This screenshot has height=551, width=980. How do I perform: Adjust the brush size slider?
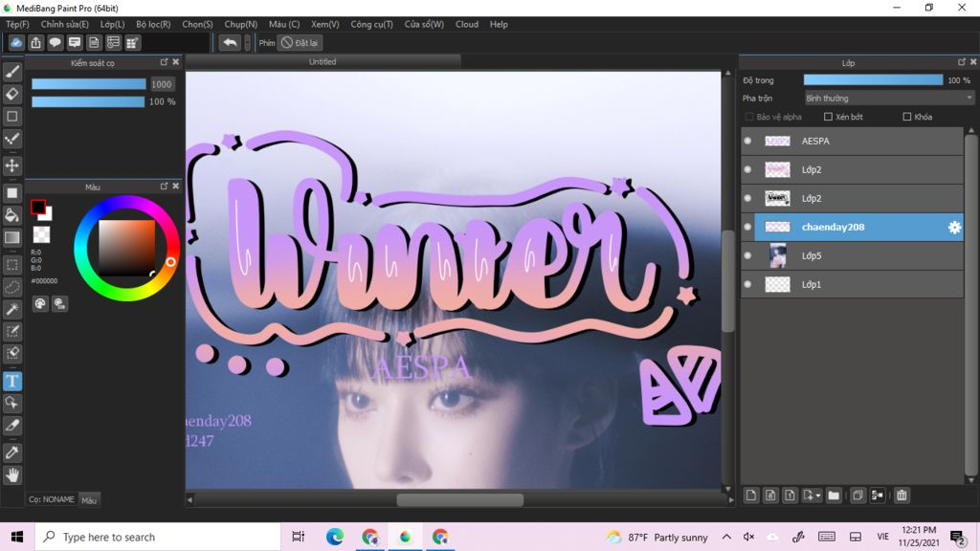pyautogui.click(x=89, y=84)
